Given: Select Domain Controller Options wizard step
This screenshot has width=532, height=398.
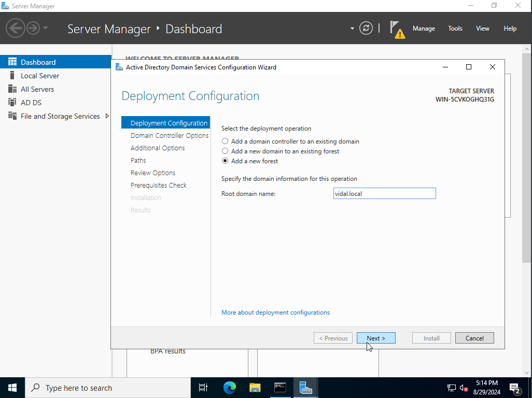Looking at the screenshot, I should tap(170, 135).
